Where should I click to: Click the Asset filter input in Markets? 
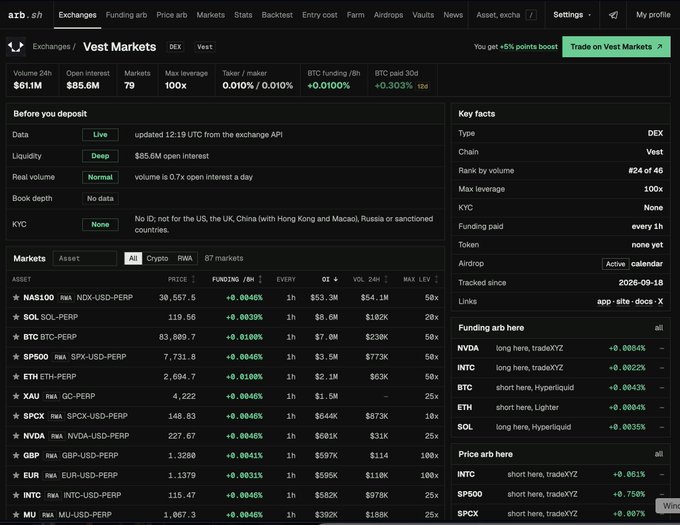click(85, 258)
